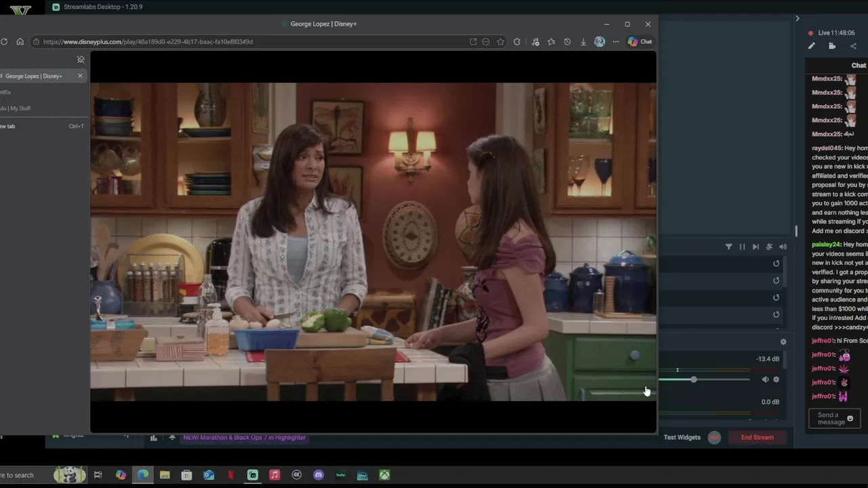Open browser settings and more menu
The height and width of the screenshot is (488, 868).
pyautogui.click(x=616, y=41)
